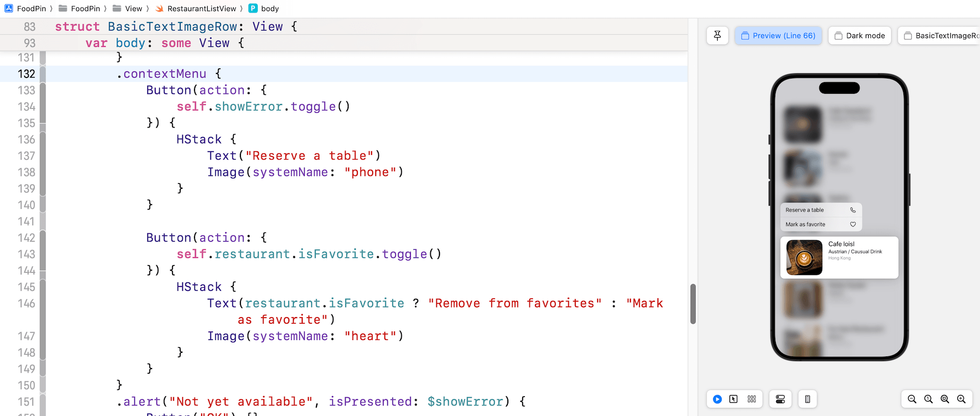Open the preview device picker
The image size is (980, 416).
[807, 399]
